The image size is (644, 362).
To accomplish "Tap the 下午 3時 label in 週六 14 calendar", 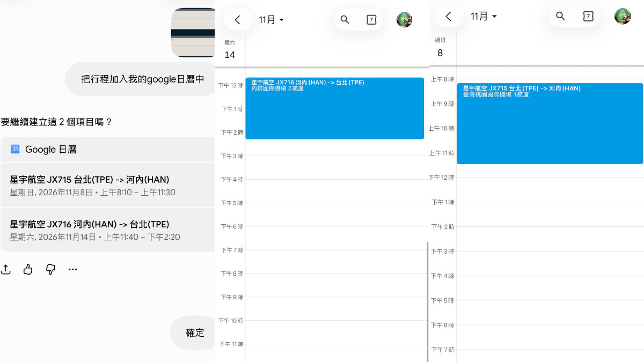I will click(231, 156).
